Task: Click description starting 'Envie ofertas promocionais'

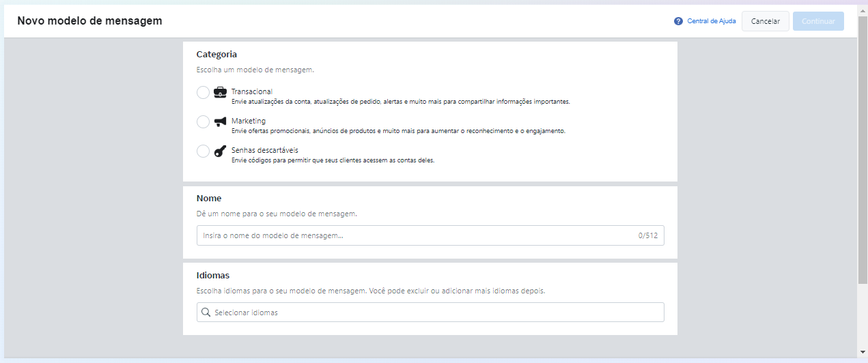Action: point(399,131)
